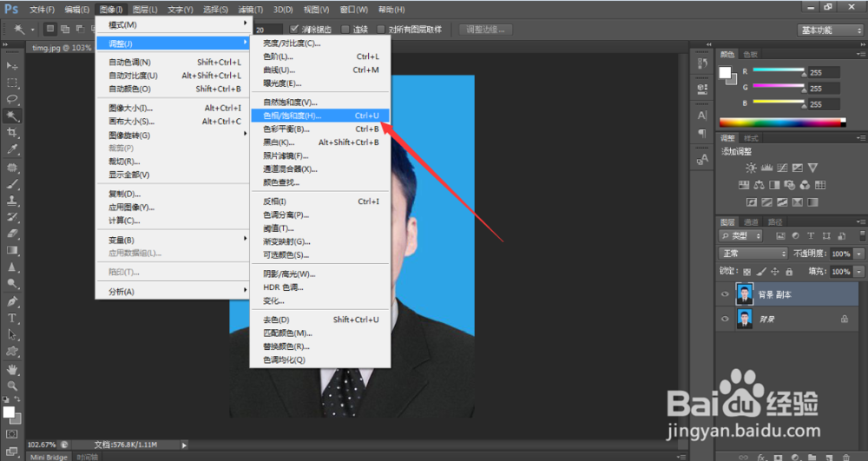Screen dimensions: 868x461
Task: Click the foreground color swatch in Color panel
Action: (x=725, y=73)
